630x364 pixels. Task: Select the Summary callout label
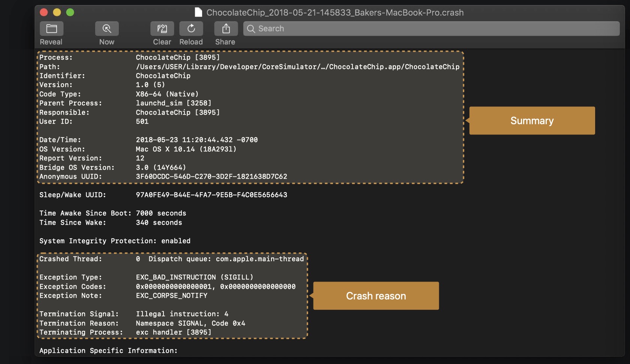tap(532, 121)
